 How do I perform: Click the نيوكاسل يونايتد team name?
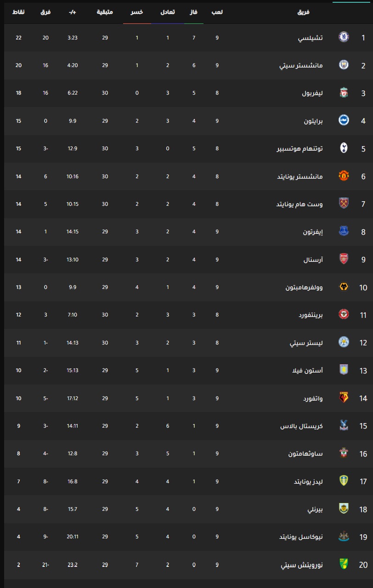coord(301,537)
